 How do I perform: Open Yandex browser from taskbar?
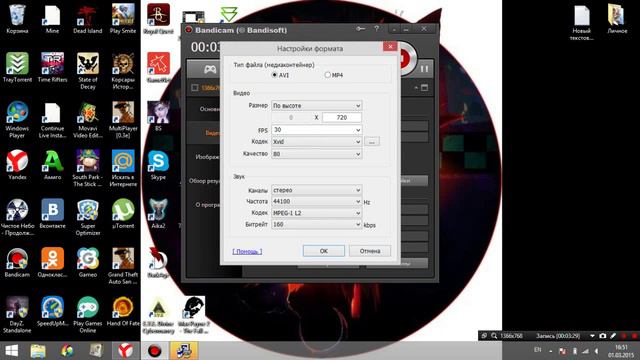[125, 351]
